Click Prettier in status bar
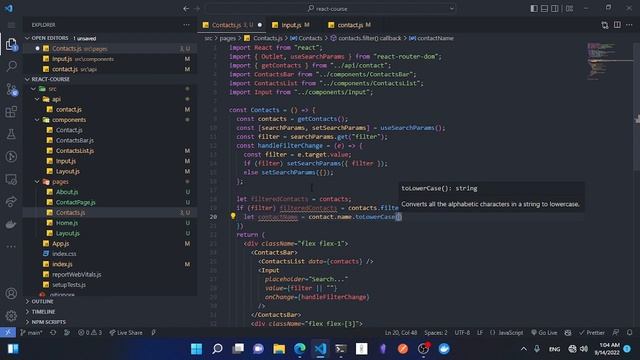The height and width of the screenshot is (360, 640). [592, 333]
